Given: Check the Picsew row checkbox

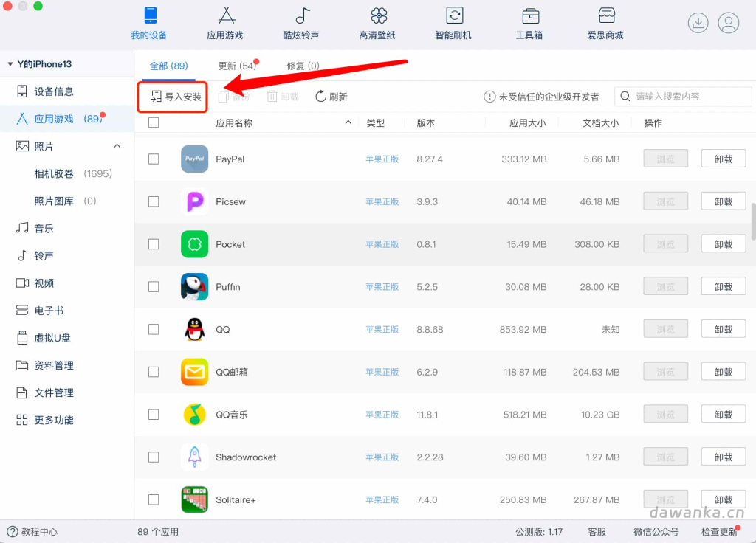Looking at the screenshot, I should (x=154, y=201).
